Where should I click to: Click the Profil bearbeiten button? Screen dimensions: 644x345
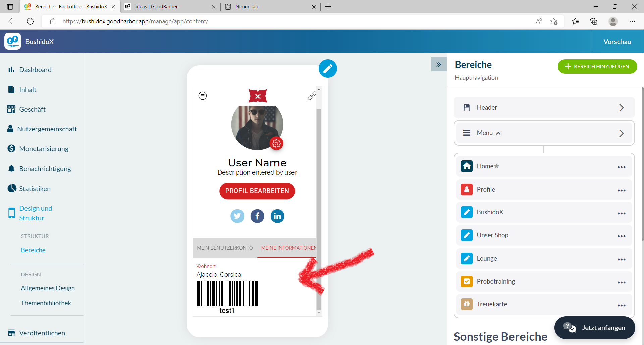click(x=257, y=191)
